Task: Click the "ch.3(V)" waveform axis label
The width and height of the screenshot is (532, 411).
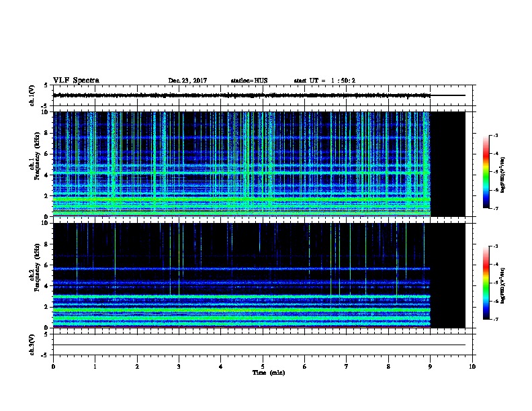Action: coord(32,345)
